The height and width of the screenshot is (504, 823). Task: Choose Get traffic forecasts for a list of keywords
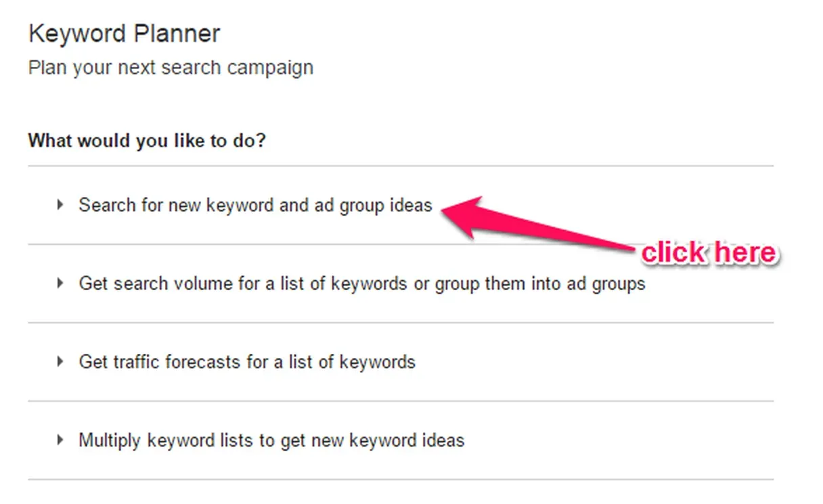[x=247, y=362]
